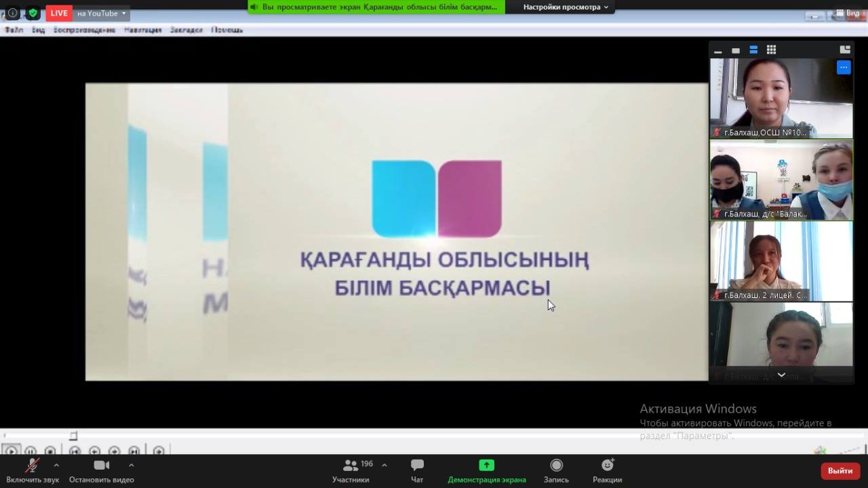
Task: Open three-dots menu on first video tile
Action: click(843, 67)
